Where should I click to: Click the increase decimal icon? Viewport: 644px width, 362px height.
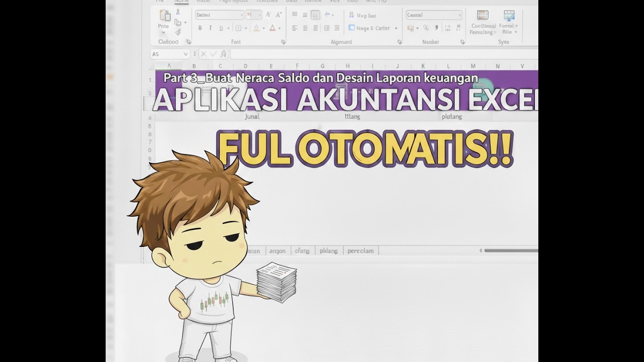tap(448, 28)
